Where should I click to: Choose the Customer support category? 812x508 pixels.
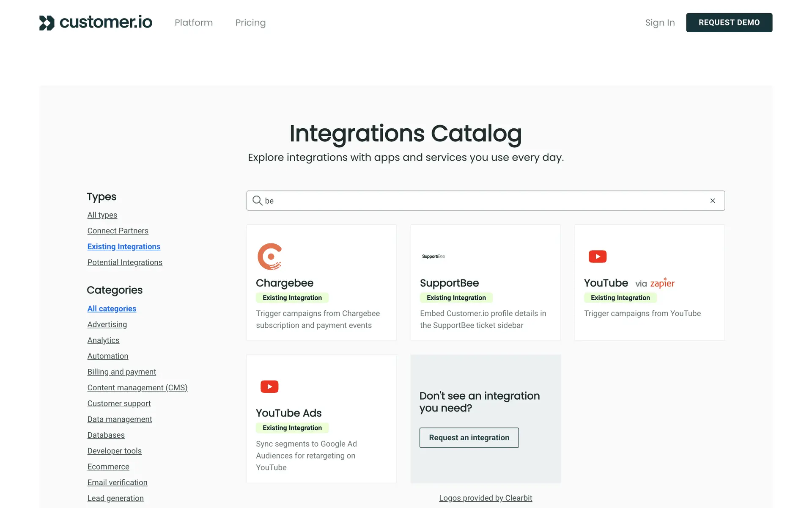(119, 403)
